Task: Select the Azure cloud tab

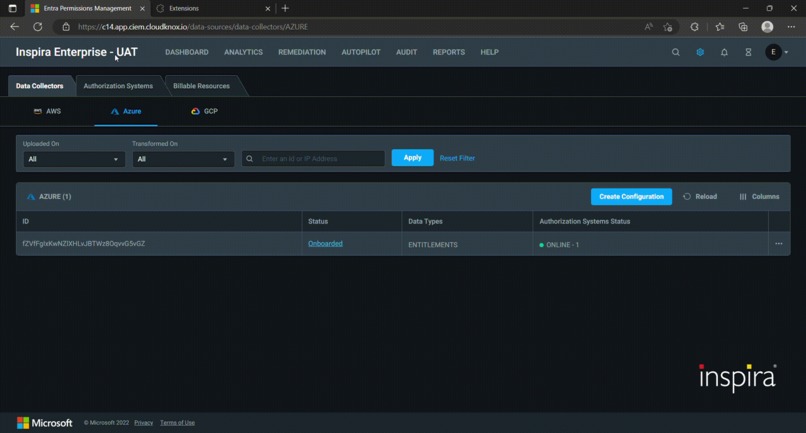Action: point(126,111)
